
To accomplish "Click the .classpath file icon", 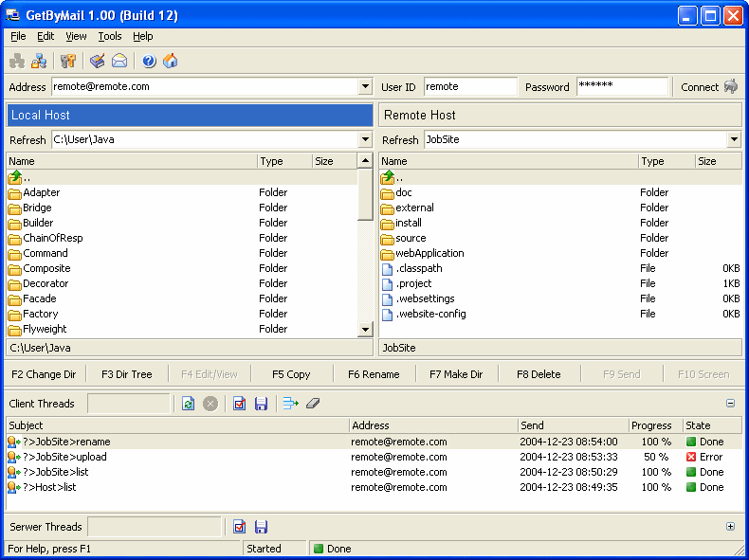I will point(388,269).
